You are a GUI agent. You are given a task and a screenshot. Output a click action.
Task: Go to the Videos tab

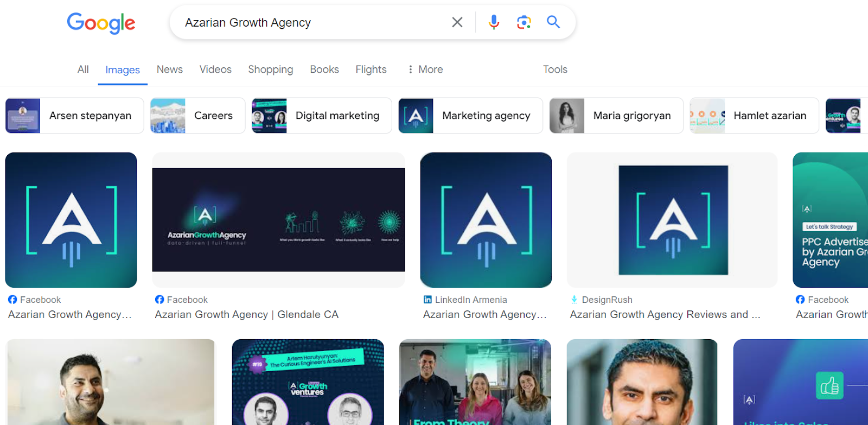coord(215,69)
